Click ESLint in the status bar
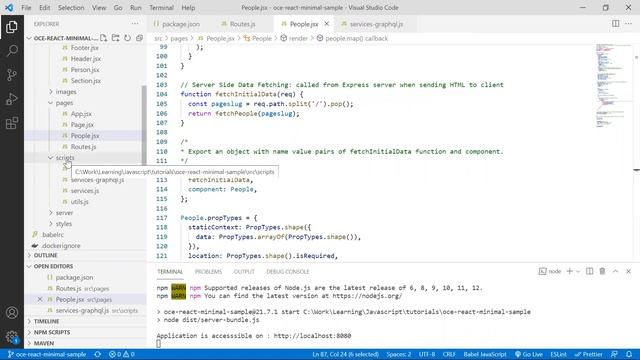This screenshot has width=640, height=360. [558, 354]
